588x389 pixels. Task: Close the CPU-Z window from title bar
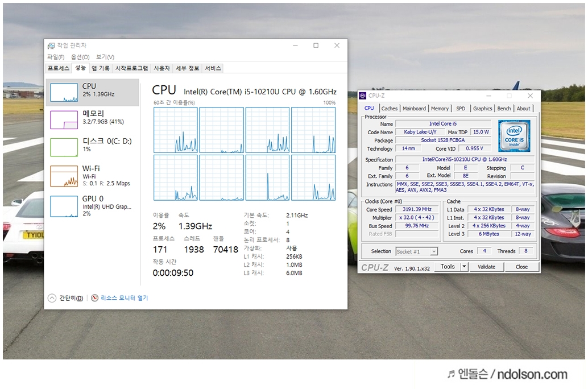(530, 96)
